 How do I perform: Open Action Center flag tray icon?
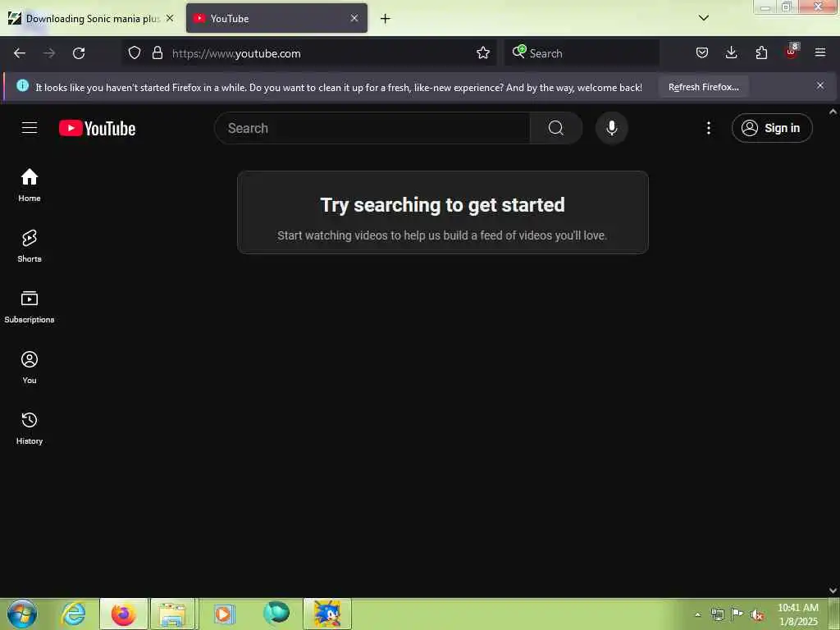click(x=737, y=614)
